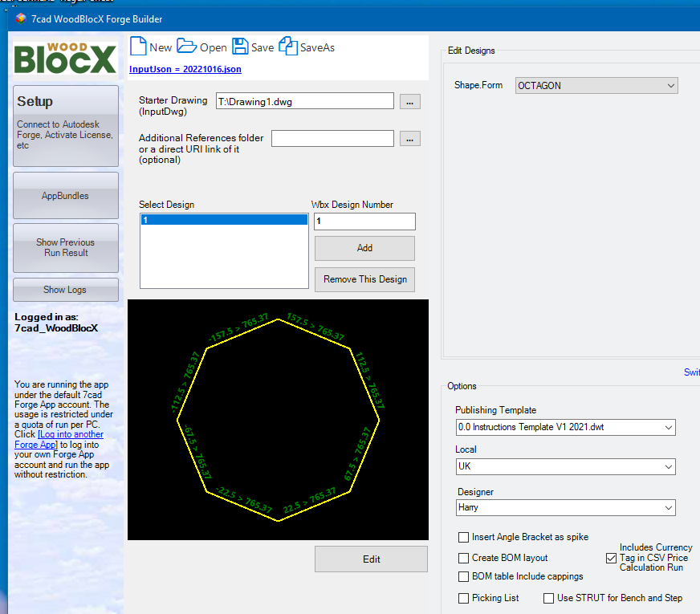Click the Save floppy disk icon

point(240,47)
